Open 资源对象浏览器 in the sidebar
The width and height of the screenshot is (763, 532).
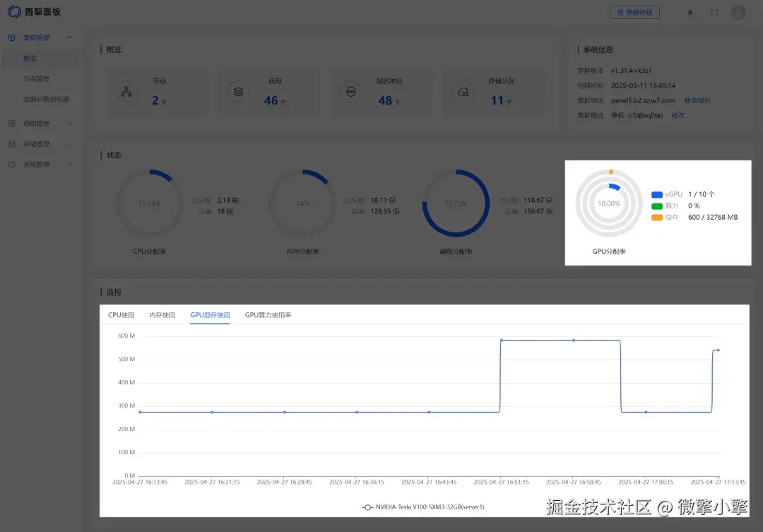tap(46, 100)
